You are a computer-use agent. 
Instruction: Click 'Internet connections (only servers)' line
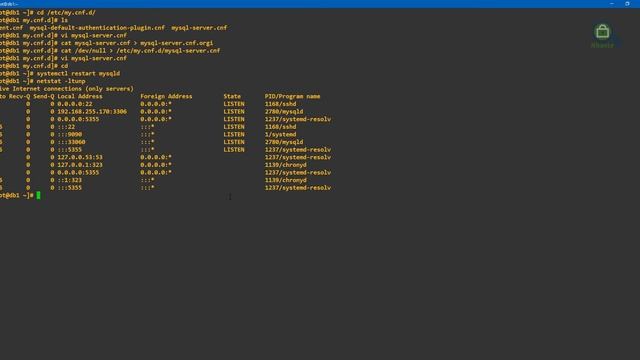[73, 89]
